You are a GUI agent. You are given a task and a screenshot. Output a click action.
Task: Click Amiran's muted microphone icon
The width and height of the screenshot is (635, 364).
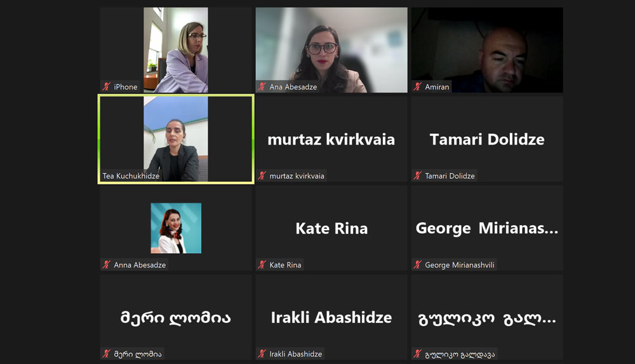tap(418, 86)
